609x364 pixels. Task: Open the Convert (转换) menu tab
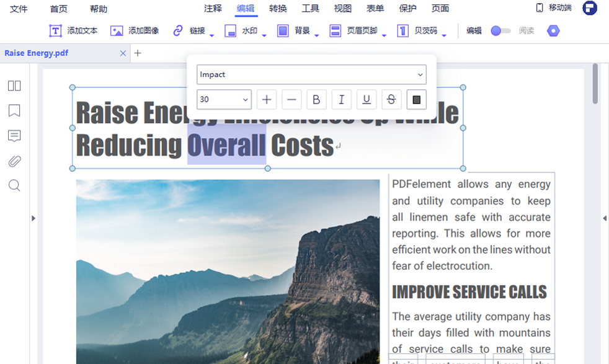[278, 9]
